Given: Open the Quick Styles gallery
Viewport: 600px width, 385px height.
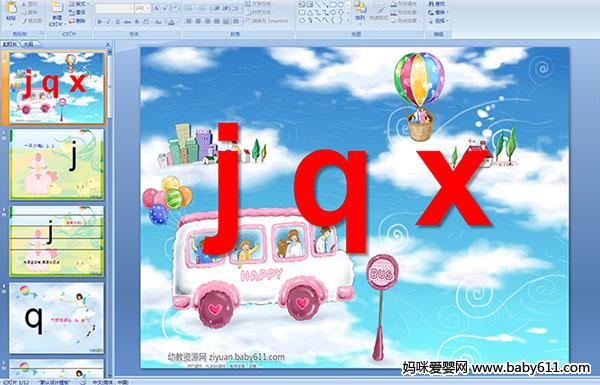Looking at the screenshot, I should (379, 13).
